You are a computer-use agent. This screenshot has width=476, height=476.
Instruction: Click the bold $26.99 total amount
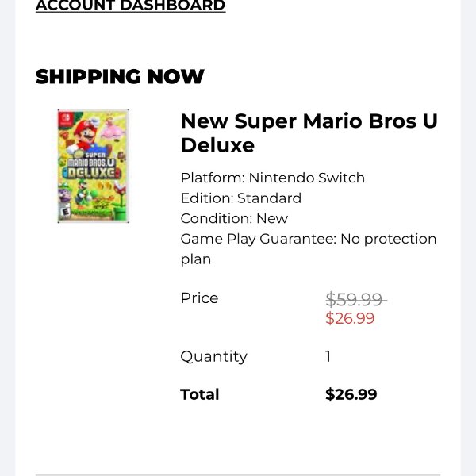coord(351,394)
